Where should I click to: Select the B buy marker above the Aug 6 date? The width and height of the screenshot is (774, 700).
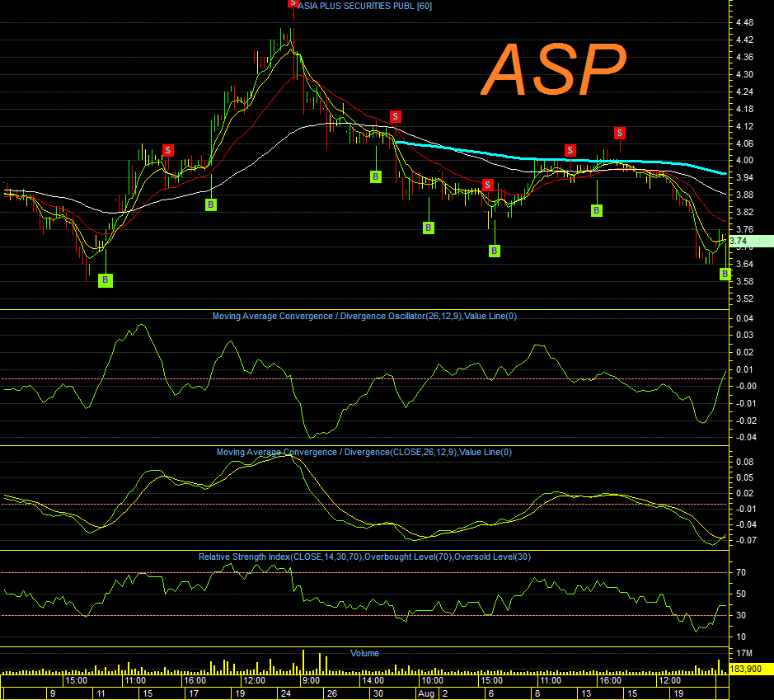(494, 251)
